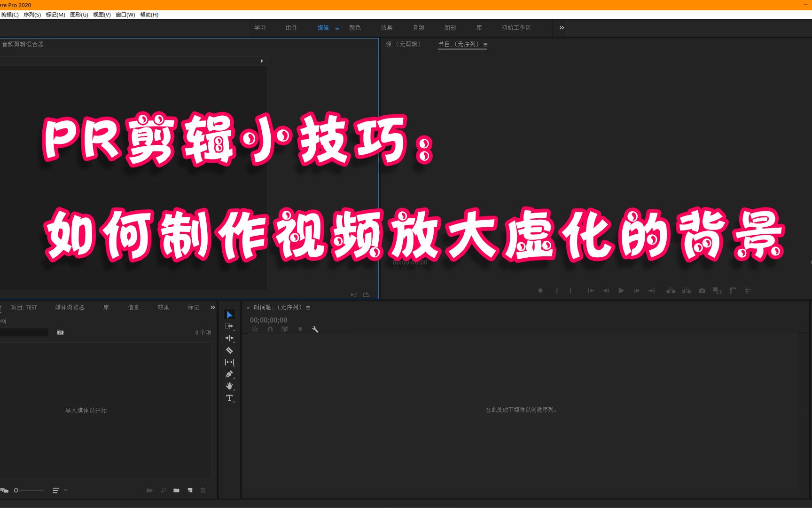The image size is (812, 508).
Task: Open the 窗口 menu
Action: pos(126,15)
